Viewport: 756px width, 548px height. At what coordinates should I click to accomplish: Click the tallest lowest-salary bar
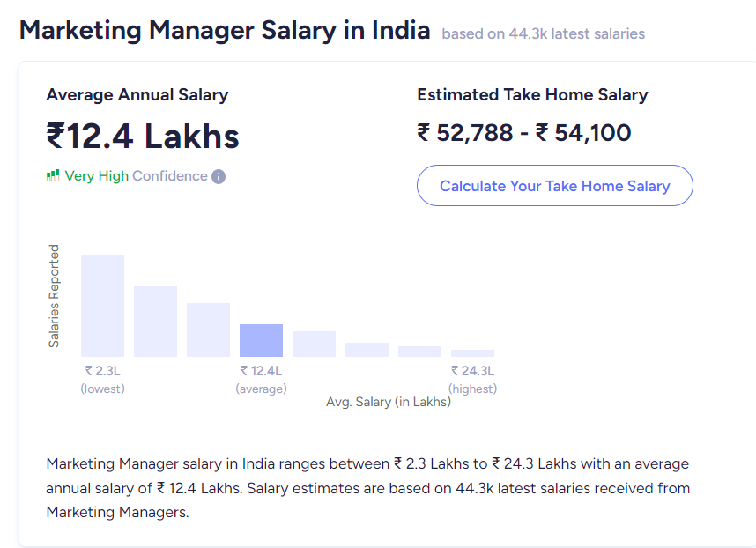click(x=103, y=306)
